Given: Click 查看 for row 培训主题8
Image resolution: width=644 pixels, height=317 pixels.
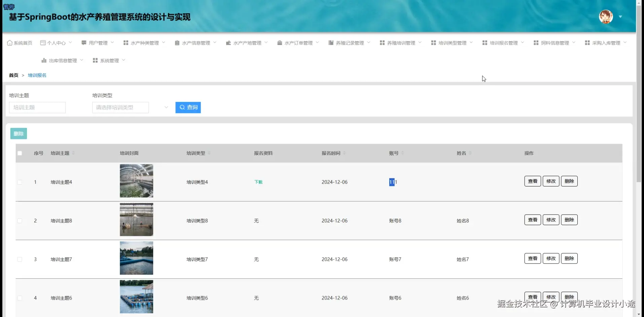Looking at the screenshot, I should click(x=533, y=220).
